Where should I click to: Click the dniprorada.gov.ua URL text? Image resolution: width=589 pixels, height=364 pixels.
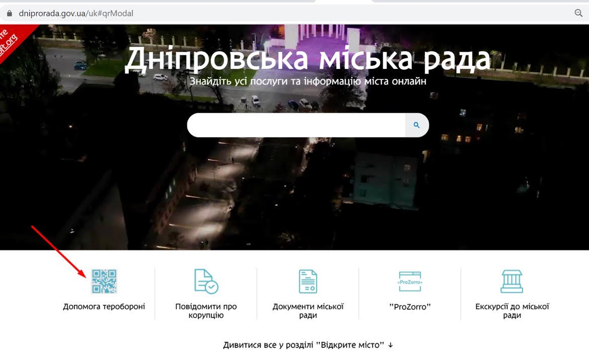click(x=76, y=14)
